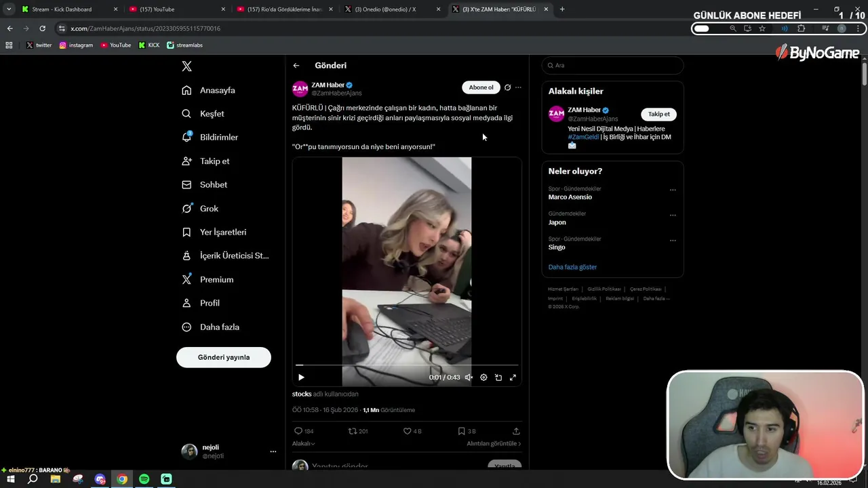Bookmark this page with star icon
868x488 pixels.
point(762,28)
